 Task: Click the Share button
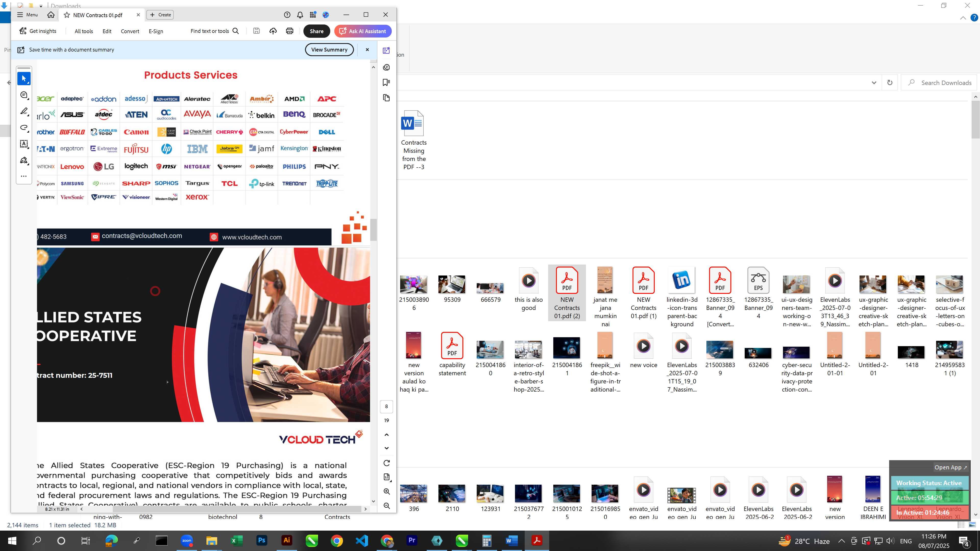316,31
